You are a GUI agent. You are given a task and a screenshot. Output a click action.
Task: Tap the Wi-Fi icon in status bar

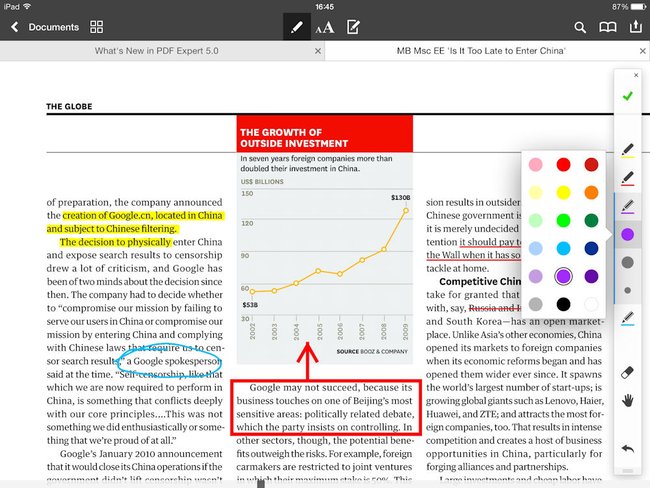(27, 6)
